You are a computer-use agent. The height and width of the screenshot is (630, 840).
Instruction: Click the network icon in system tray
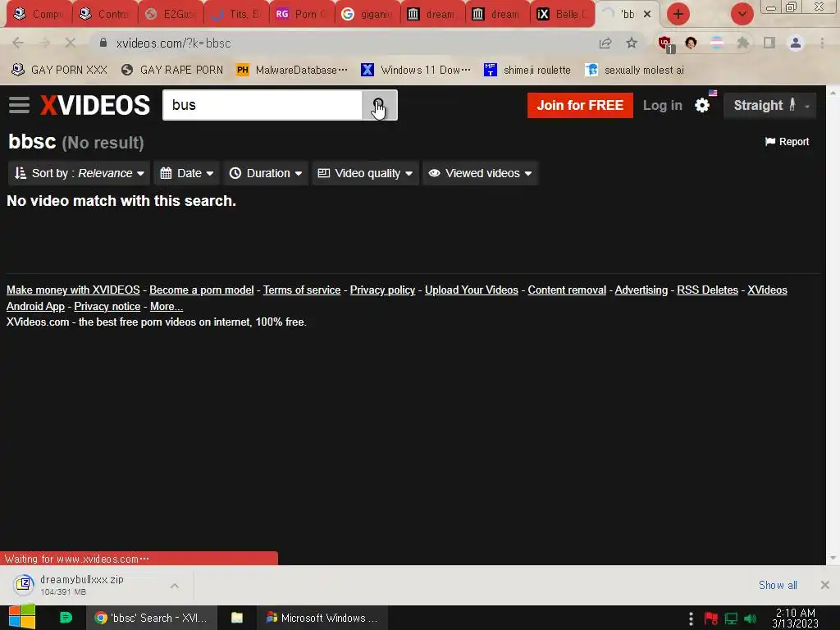(731, 619)
